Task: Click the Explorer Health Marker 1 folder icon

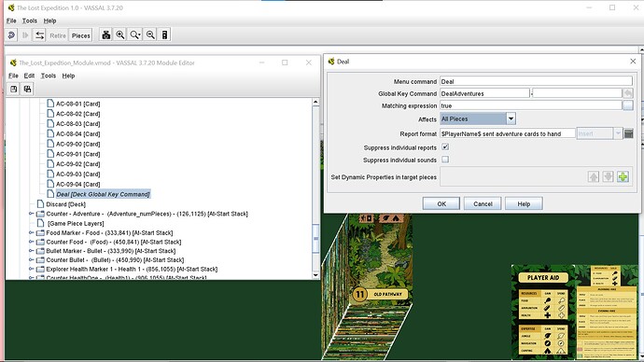Action: [40, 270]
